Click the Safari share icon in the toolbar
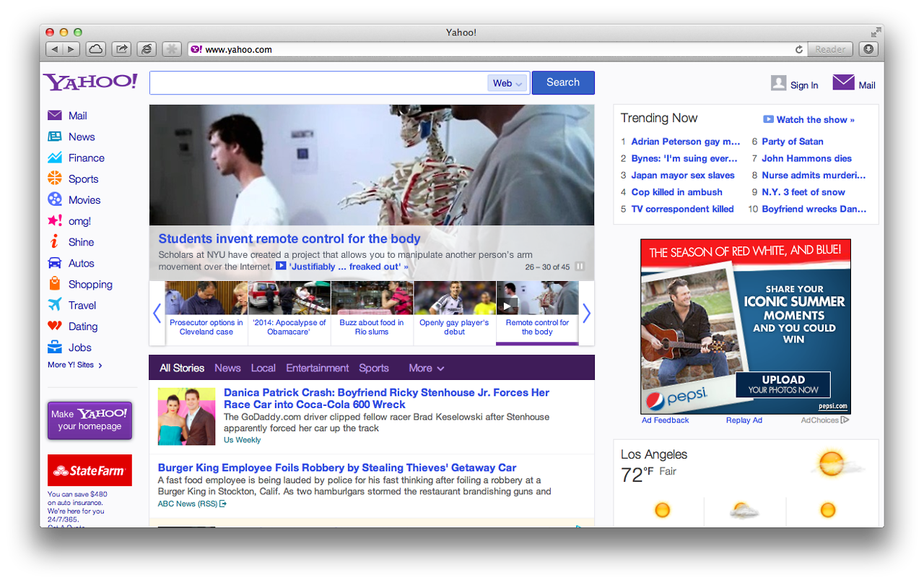924x583 pixels. [x=121, y=48]
